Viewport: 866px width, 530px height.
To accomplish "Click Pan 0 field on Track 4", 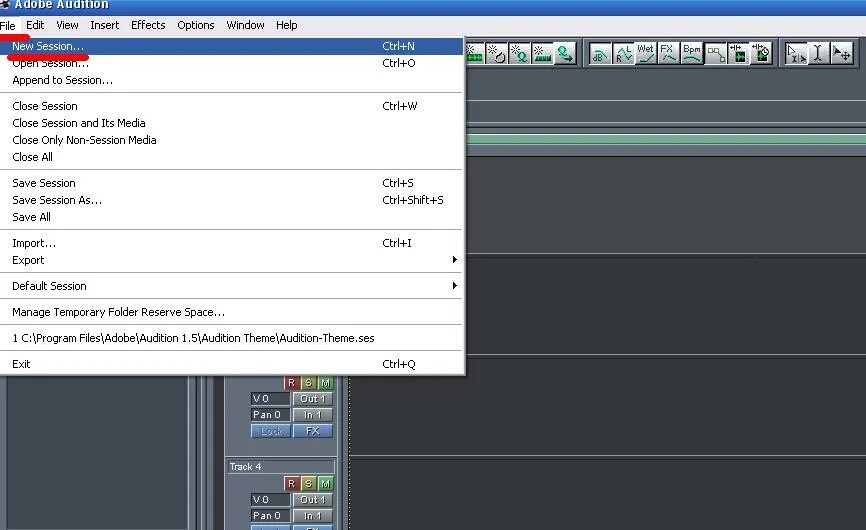I will 271,516.
